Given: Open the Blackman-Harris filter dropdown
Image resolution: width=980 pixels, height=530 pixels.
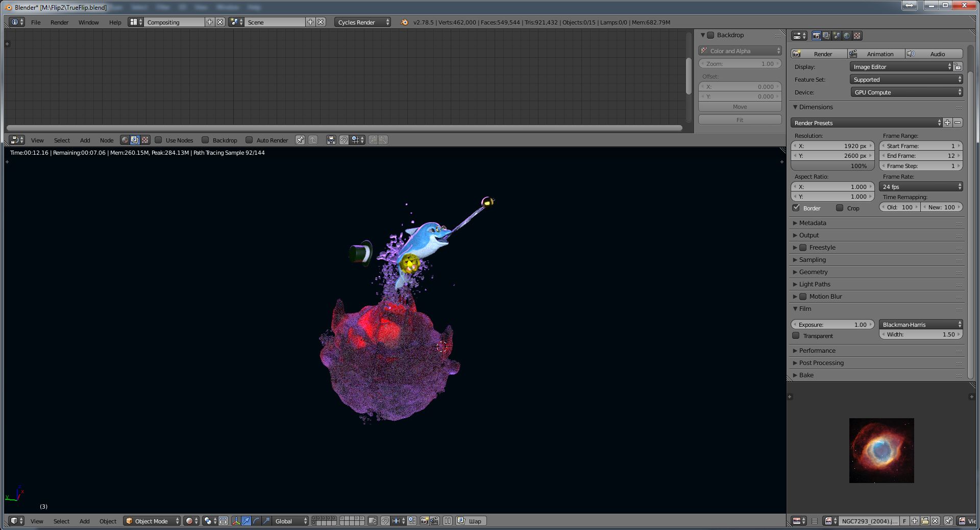Looking at the screenshot, I should [x=921, y=325].
